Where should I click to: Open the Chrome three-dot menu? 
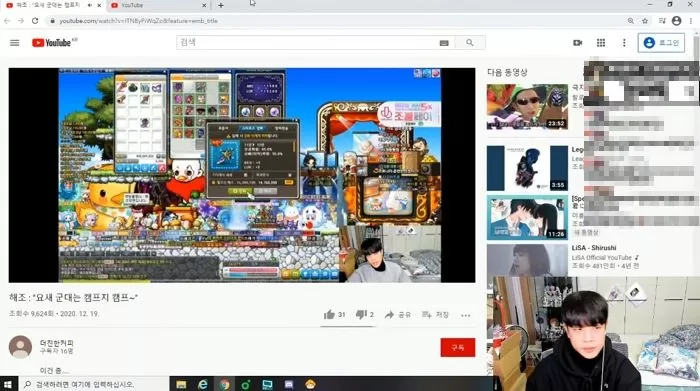(691, 21)
